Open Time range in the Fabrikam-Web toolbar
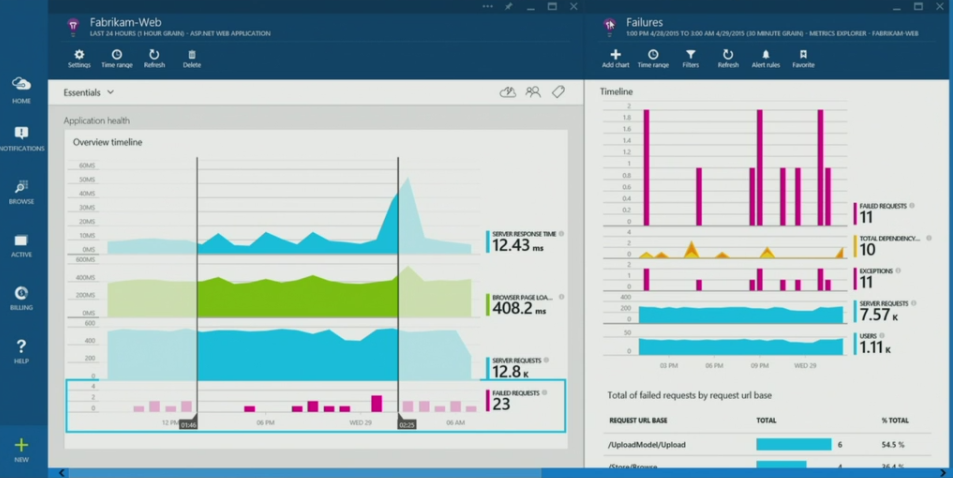Screen dimensions: 953x478 point(116,58)
